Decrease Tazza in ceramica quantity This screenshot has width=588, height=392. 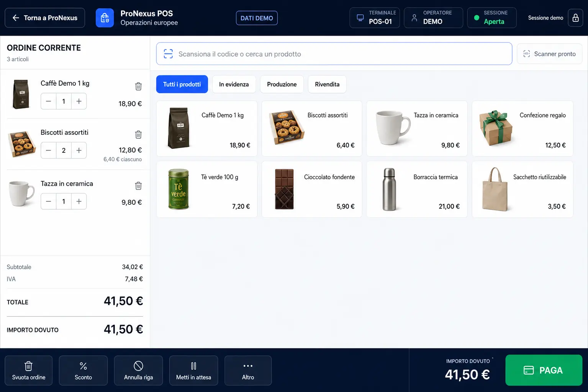coord(49,201)
